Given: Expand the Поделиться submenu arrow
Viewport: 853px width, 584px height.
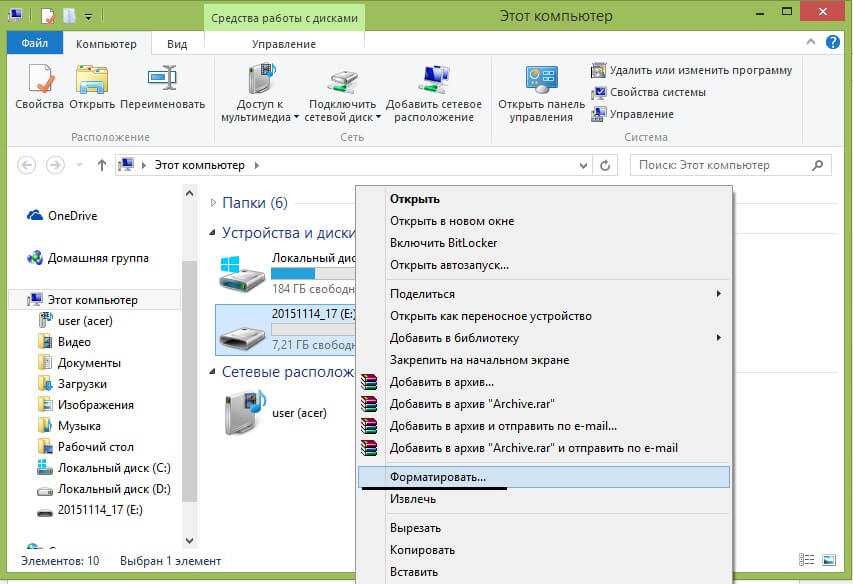Looking at the screenshot, I should [x=718, y=294].
